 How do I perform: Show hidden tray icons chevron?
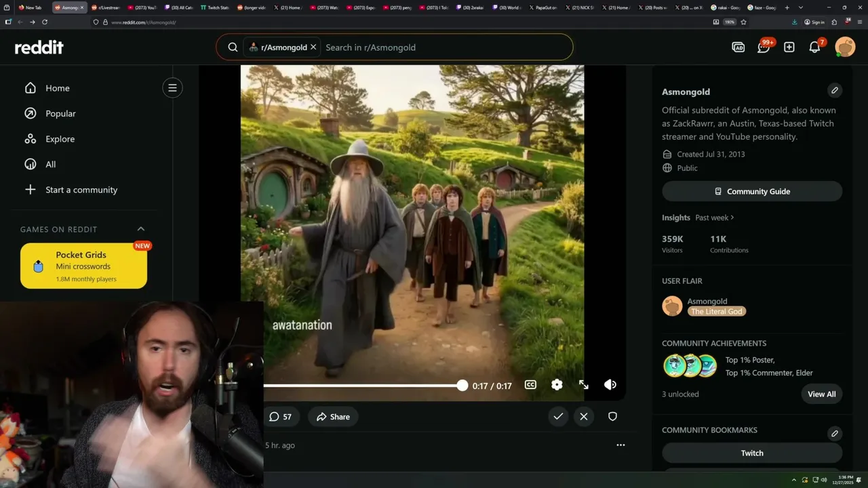tap(793, 480)
